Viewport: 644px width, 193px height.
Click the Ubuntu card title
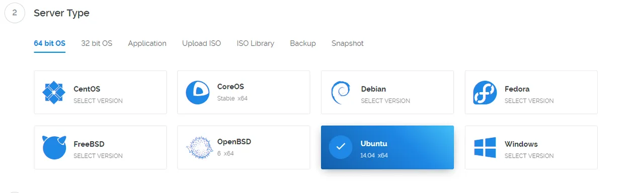pos(374,144)
